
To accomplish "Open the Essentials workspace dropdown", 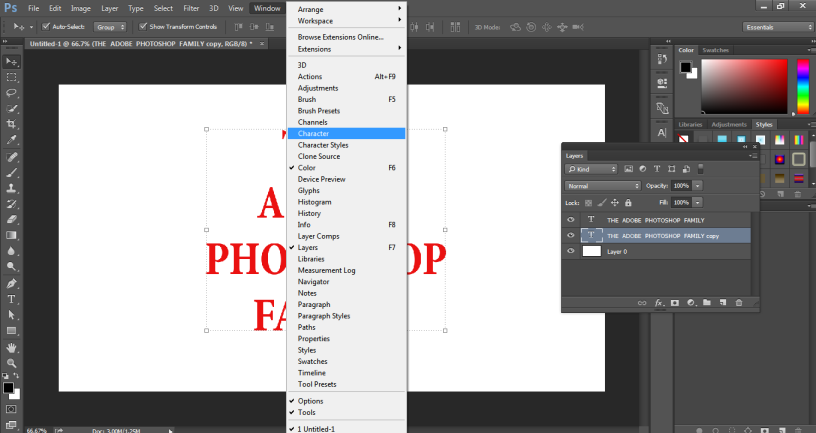I will pos(777,27).
